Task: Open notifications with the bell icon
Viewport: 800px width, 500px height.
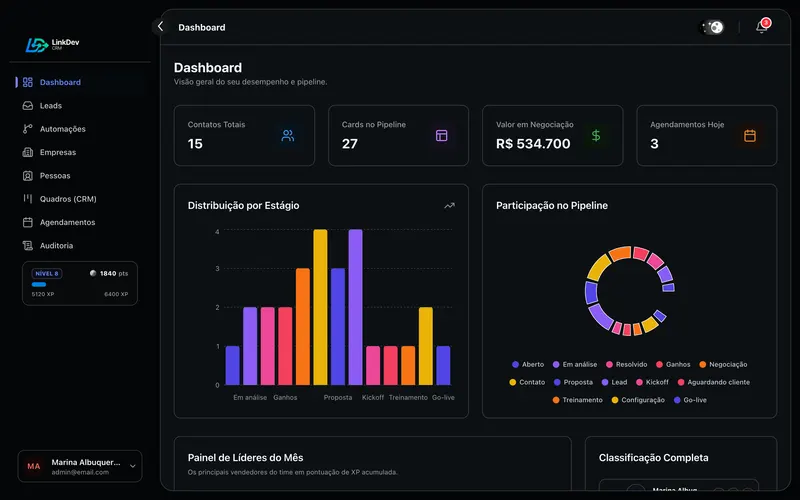Action: click(762, 27)
